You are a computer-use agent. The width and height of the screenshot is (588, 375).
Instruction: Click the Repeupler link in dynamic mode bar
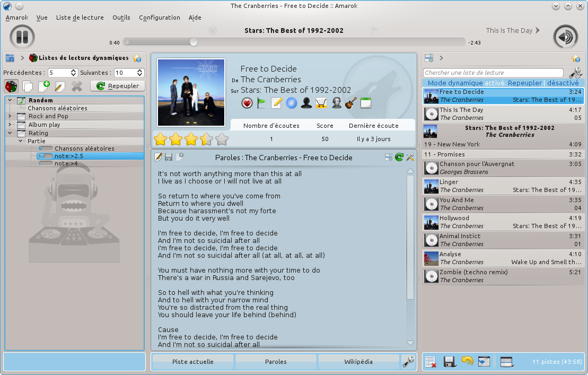coord(524,83)
